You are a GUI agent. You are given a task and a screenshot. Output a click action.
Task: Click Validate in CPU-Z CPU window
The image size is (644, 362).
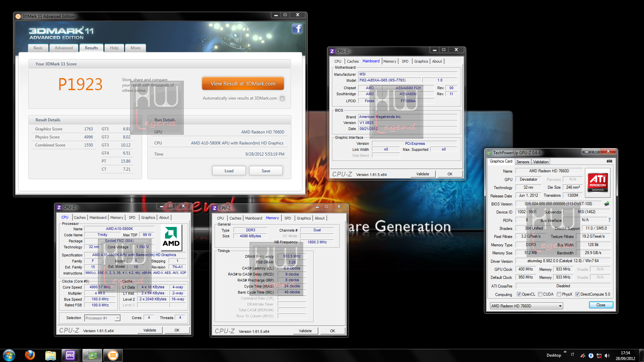point(150,330)
